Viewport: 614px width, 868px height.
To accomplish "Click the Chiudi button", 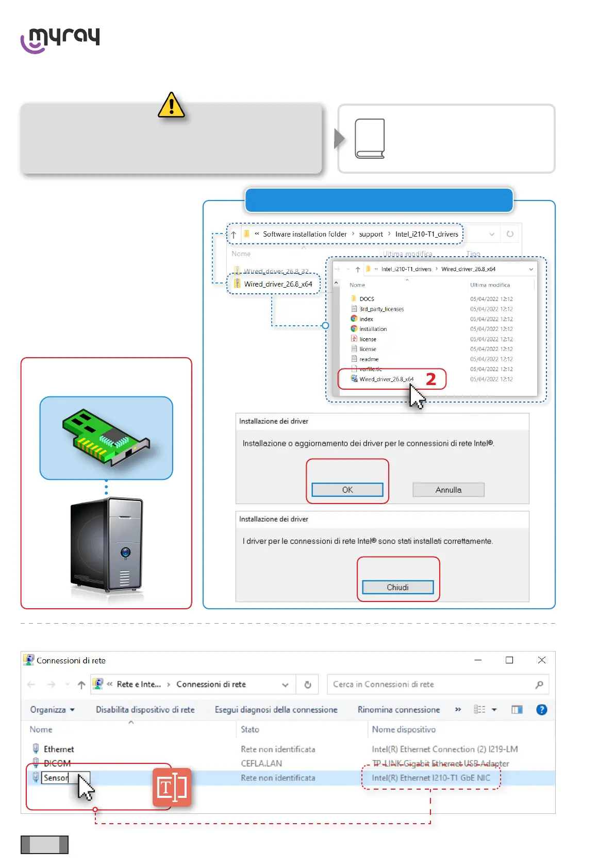I will [x=397, y=587].
